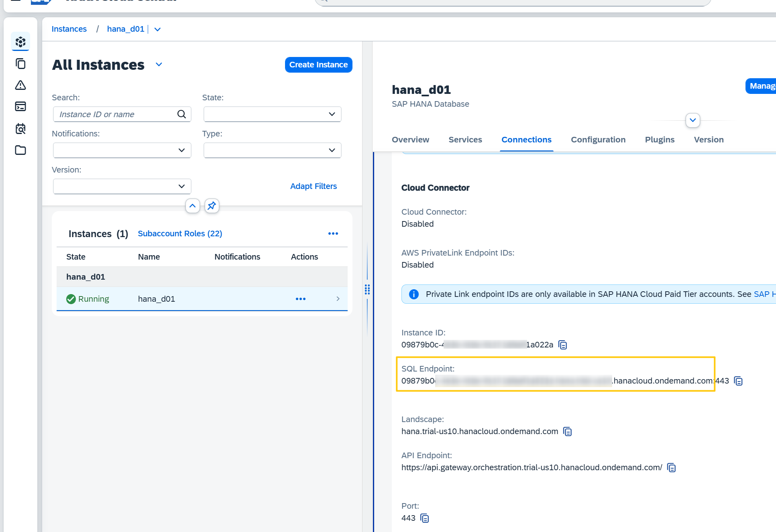Select the hana_d01 name cell in Running row

tap(157, 299)
